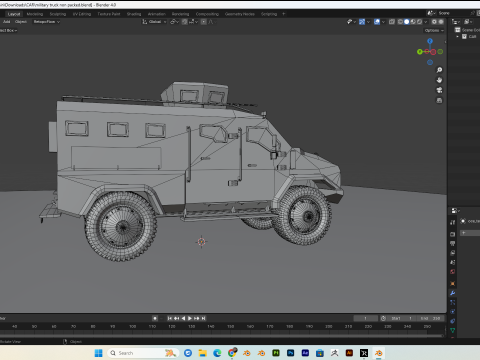Select material preview shading

(413, 22)
